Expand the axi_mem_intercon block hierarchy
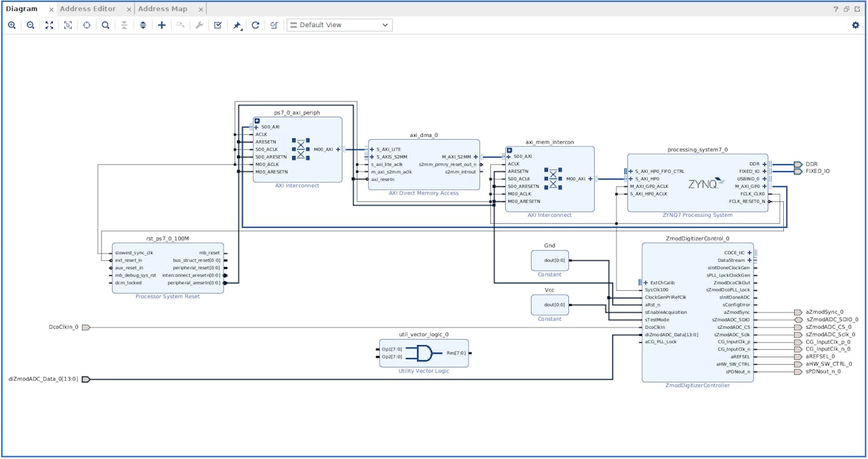This screenshot has width=868, height=459. click(x=509, y=151)
